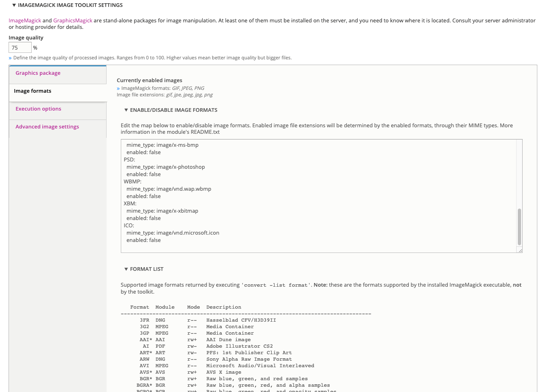Collapse the Format List section
The image size is (541, 392).
click(x=144, y=269)
